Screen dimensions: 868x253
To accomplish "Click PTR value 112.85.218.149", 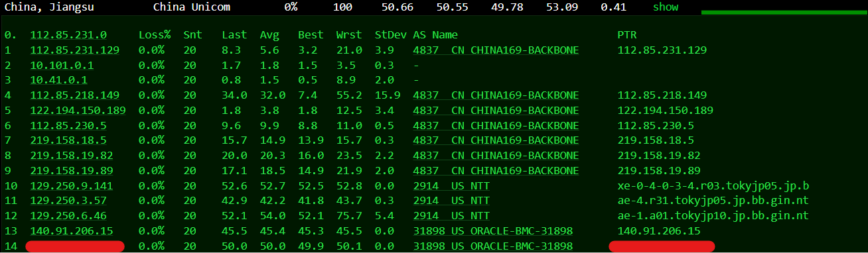I will pos(662,95).
